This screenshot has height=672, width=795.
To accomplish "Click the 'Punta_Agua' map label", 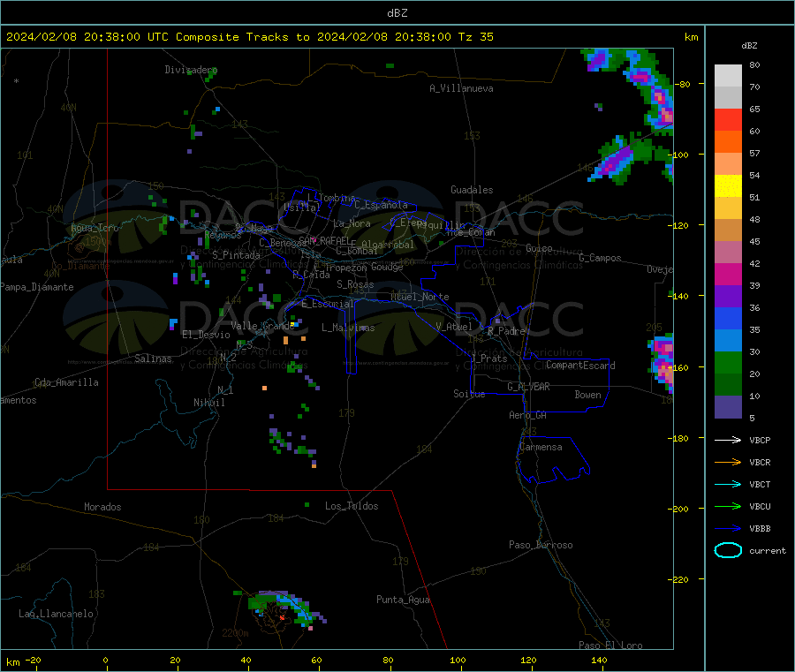I will pyautogui.click(x=403, y=600).
